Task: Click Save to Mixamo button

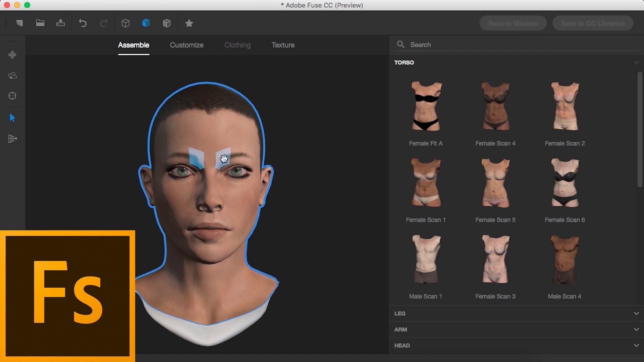Action: point(513,23)
